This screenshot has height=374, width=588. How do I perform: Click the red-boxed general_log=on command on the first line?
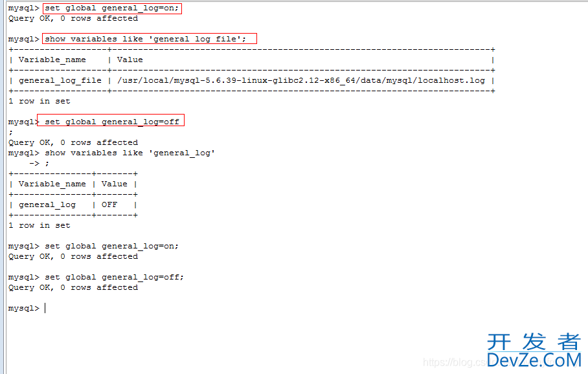[111, 8]
